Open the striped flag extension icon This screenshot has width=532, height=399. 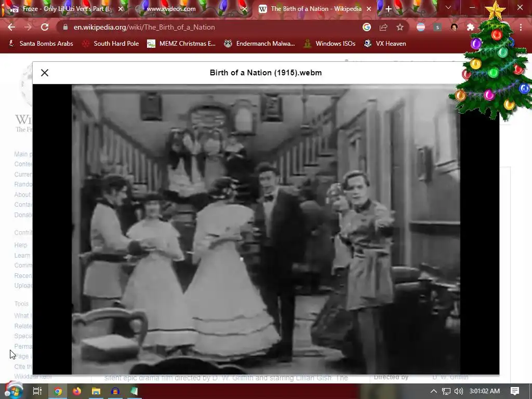[x=421, y=27]
